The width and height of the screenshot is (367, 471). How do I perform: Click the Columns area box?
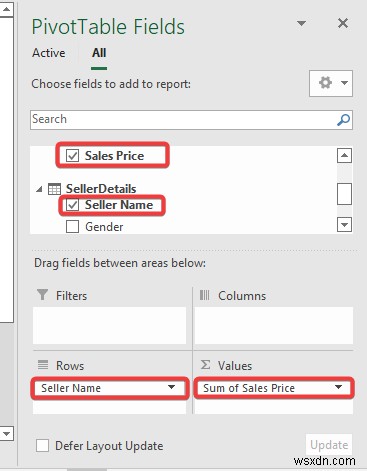274,325
